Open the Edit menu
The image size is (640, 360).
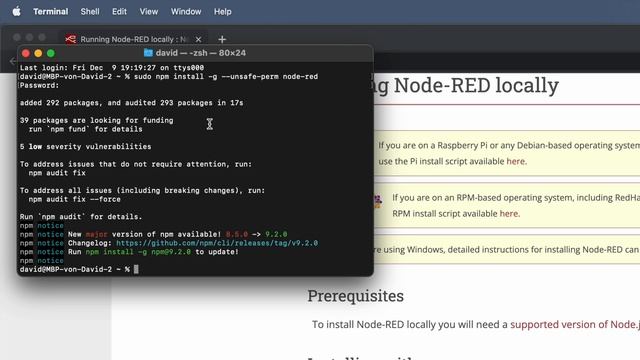point(119,11)
